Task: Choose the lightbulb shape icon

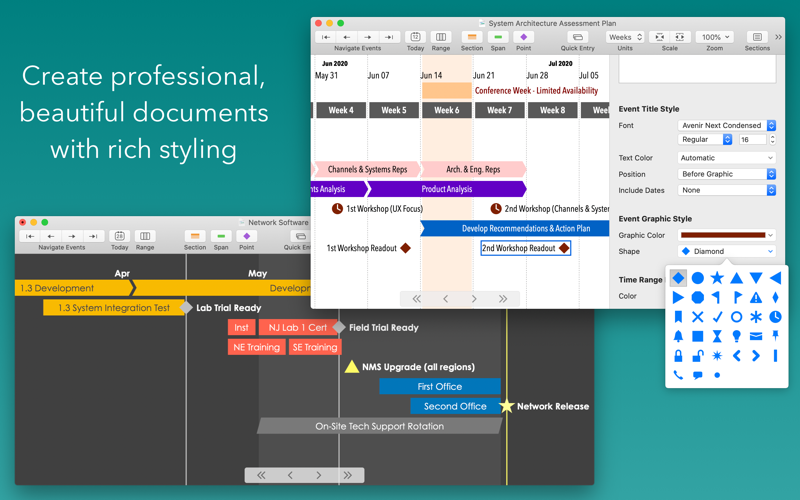Action: coord(737,336)
